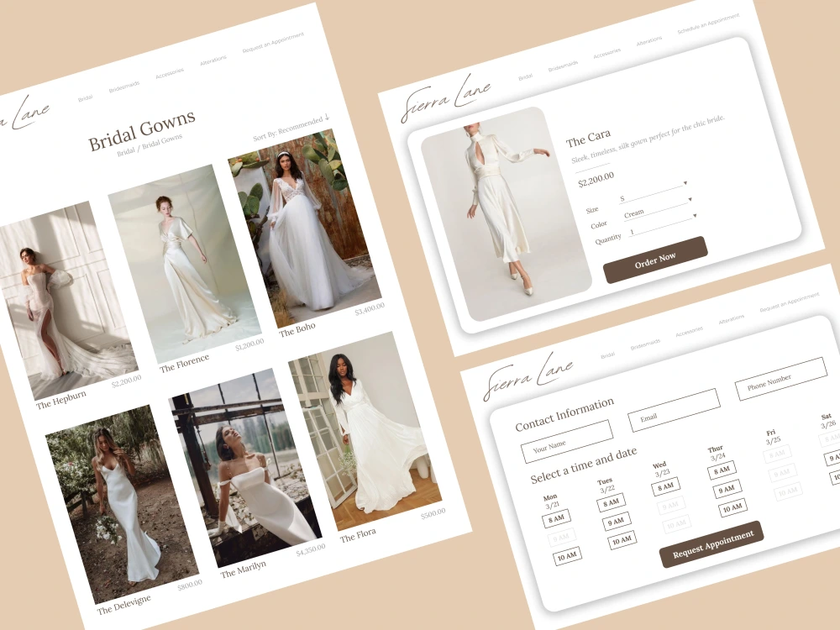
Task: Open Alterations menu on the appointment form page
Action: pos(732,319)
